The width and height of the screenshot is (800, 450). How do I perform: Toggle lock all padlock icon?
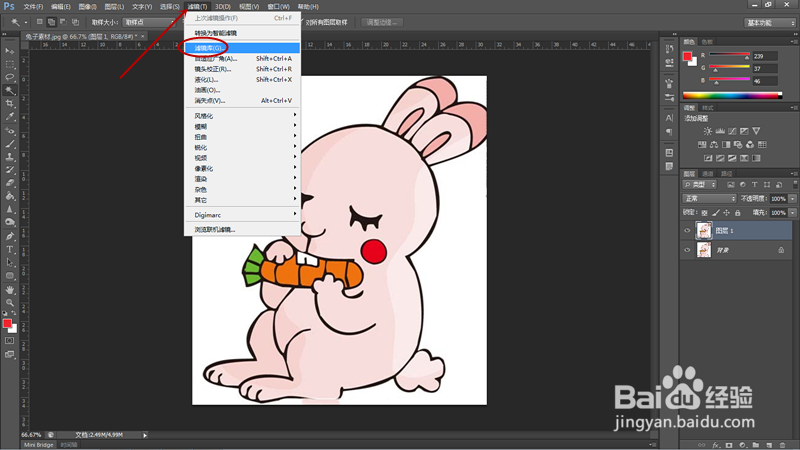737,213
